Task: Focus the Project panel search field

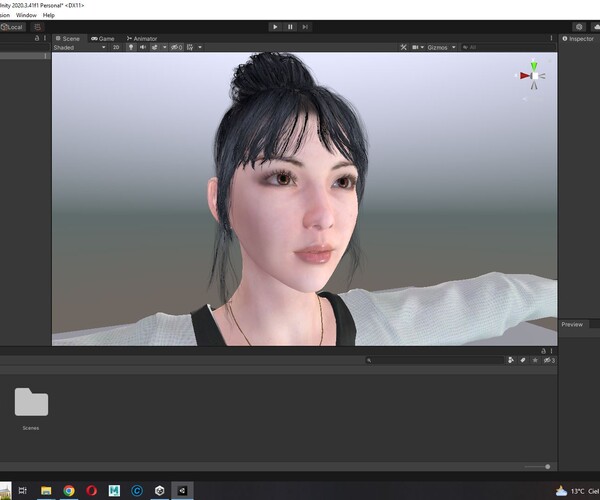Action: pos(435,360)
